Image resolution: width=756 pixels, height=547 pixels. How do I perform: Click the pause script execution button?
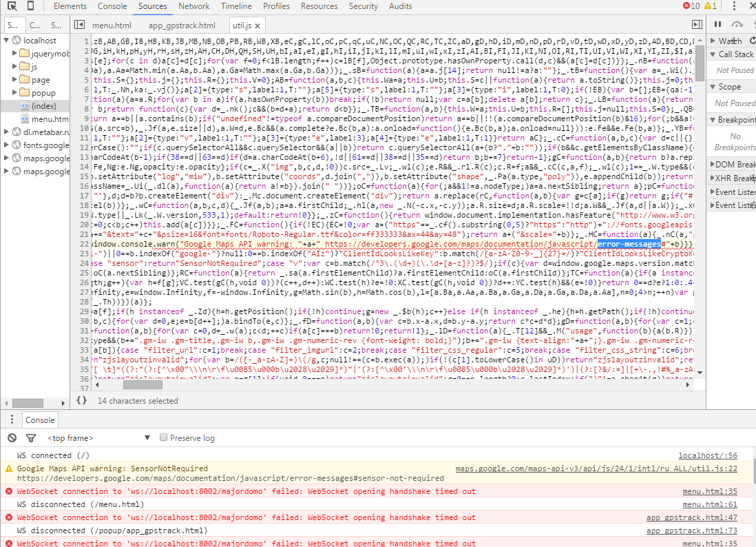(x=718, y=25)
